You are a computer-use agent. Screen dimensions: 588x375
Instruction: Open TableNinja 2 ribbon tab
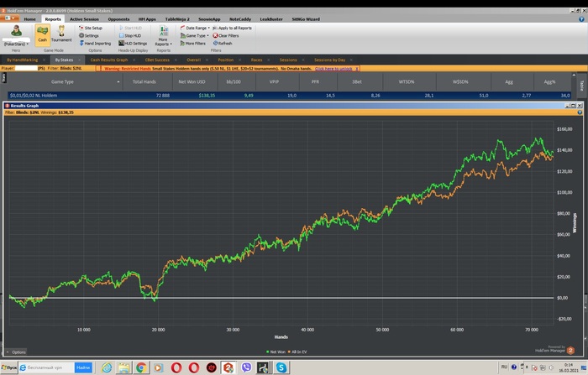click(x=177, y=19)
